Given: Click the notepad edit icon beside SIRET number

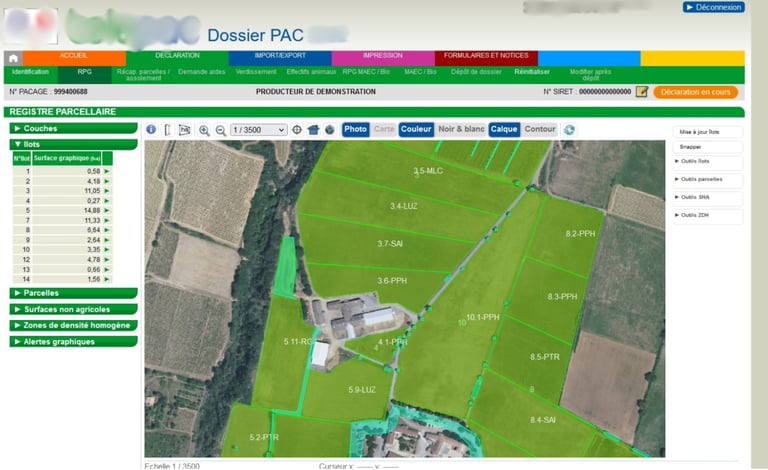Looking at the screenshot, I should 642,92.
